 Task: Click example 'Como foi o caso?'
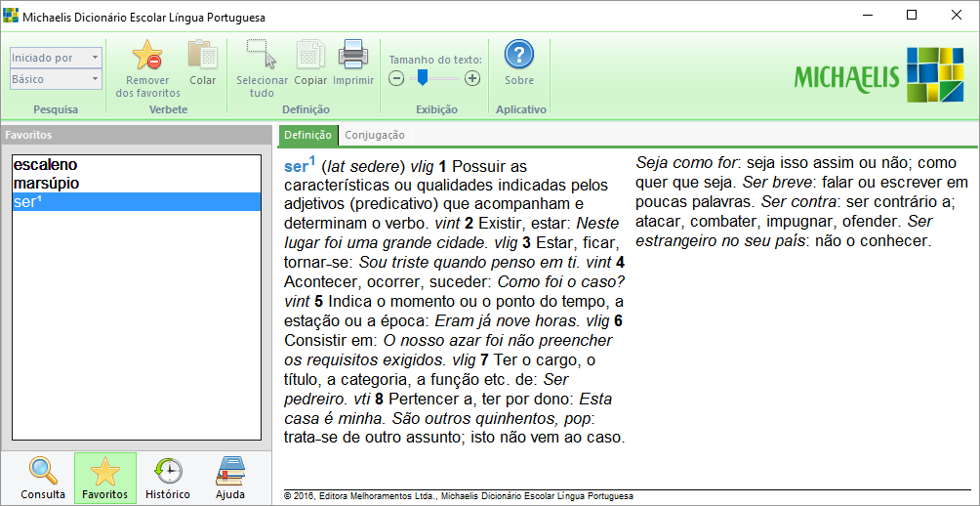(x=560, y=282)
